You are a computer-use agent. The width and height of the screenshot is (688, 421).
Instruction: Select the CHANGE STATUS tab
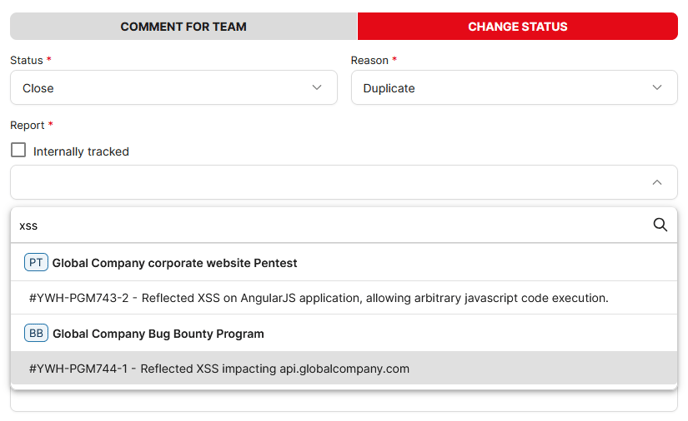tap(518, 26)
